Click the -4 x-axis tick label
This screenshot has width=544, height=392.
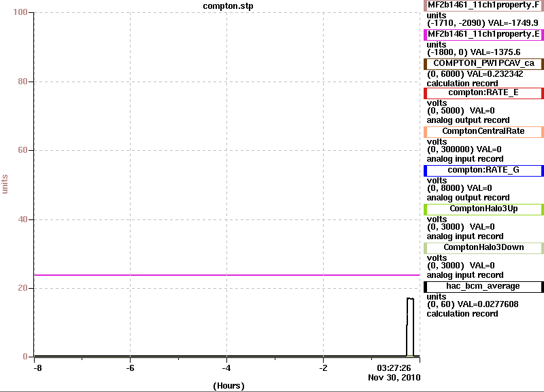click(x=226, y=368)
